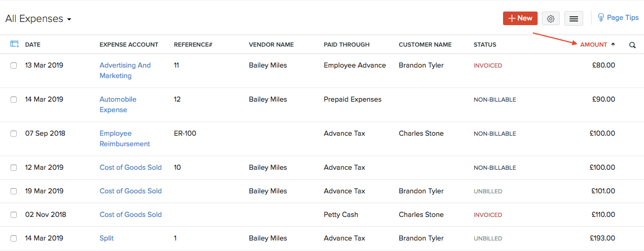Select the checkbox for the £193.00 expense
Image resolution: width=644 pixels, height=251 pixels.
(14, 238)
